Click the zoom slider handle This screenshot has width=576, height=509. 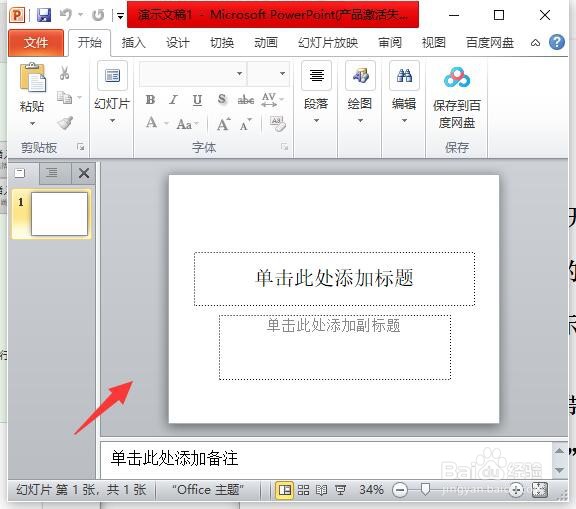425,489
